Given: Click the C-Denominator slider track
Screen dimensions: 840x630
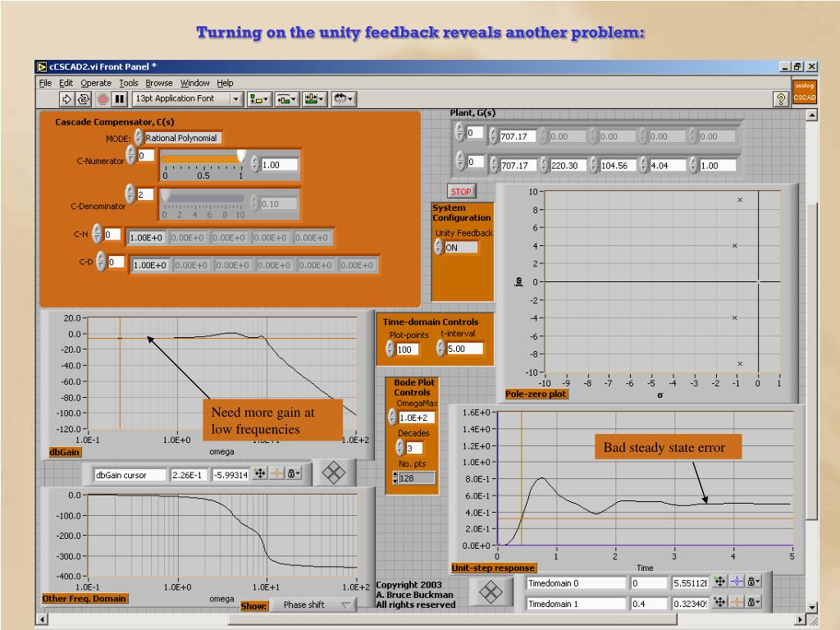Looking at the screenshot, I should click(203, 197).
